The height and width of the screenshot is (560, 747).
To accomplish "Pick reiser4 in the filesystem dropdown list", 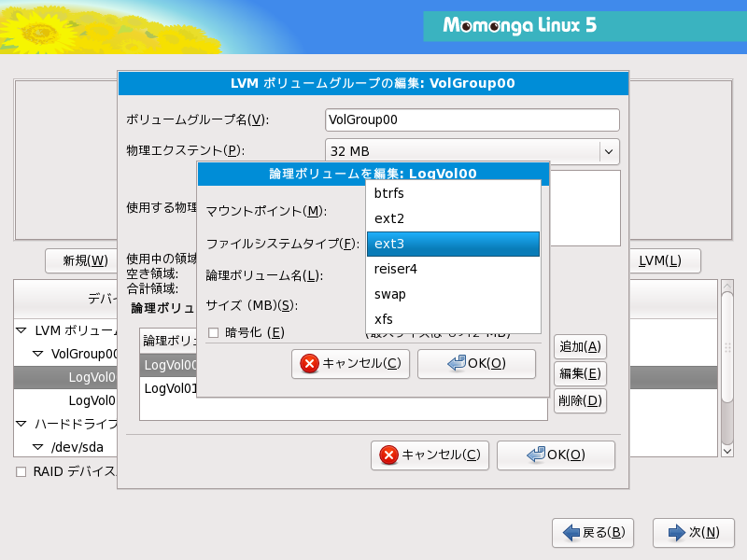I will pos(453,269).
